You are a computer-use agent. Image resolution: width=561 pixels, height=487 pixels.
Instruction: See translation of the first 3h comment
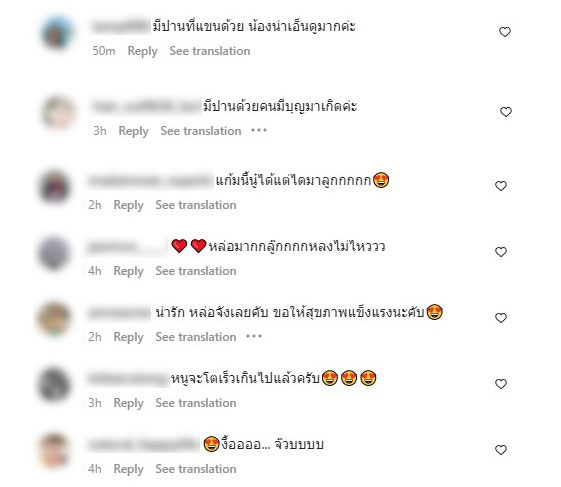pyautogui.click(x=201, y=131)
